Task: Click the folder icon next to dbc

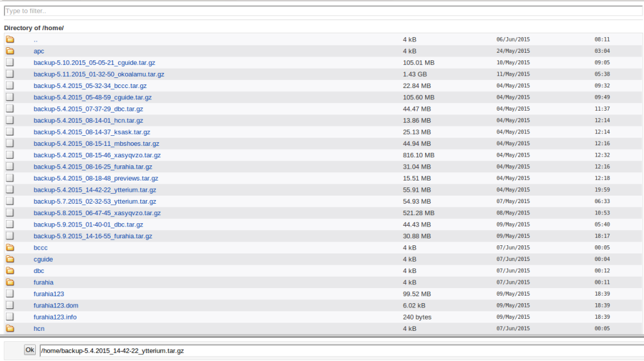Action: 10,270
